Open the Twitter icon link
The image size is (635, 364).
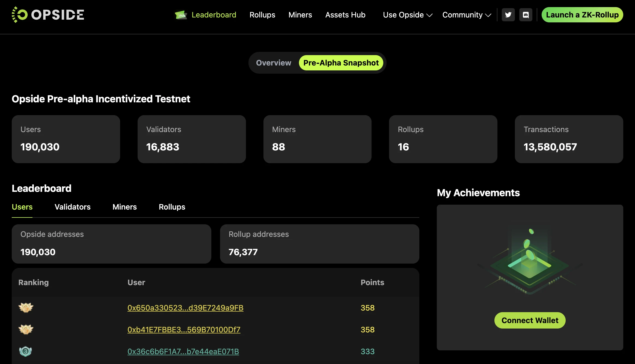(x=508, y=15)
